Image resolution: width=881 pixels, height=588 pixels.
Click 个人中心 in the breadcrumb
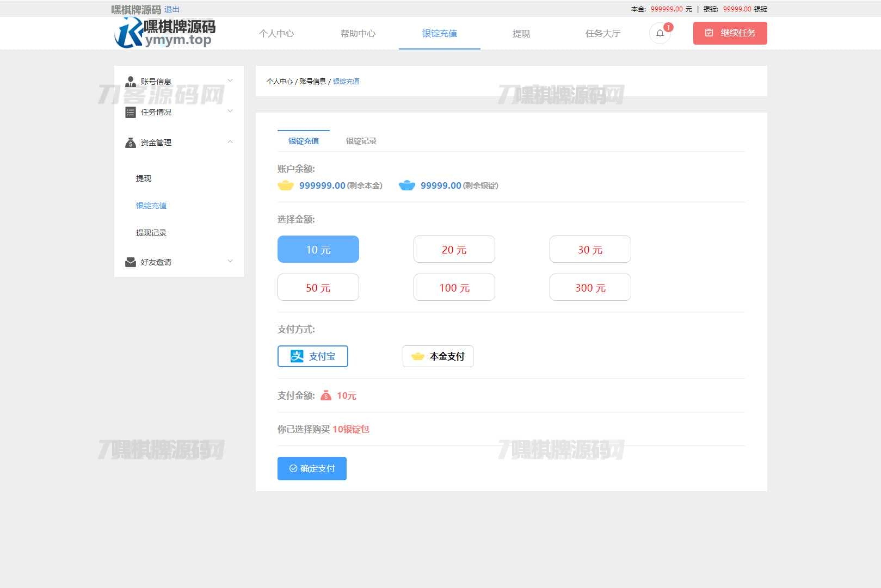(x=280, y=82)
